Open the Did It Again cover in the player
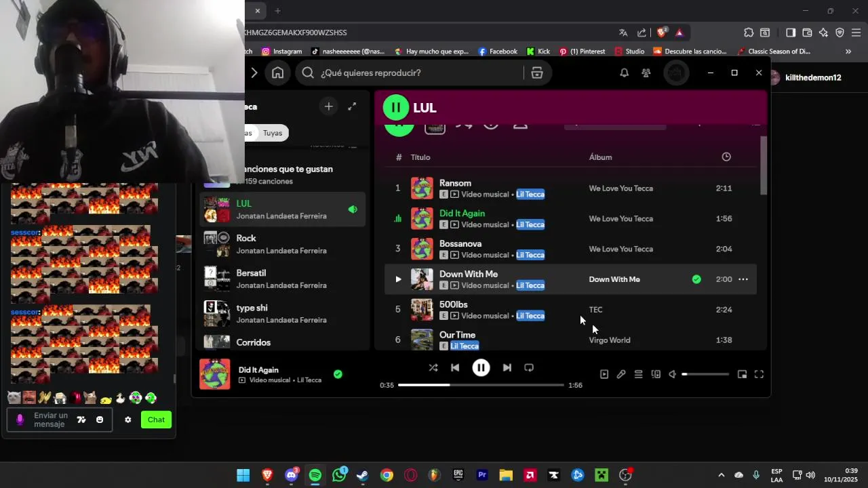Viewport: 868px width, 488px height. [x=214, y=374]
